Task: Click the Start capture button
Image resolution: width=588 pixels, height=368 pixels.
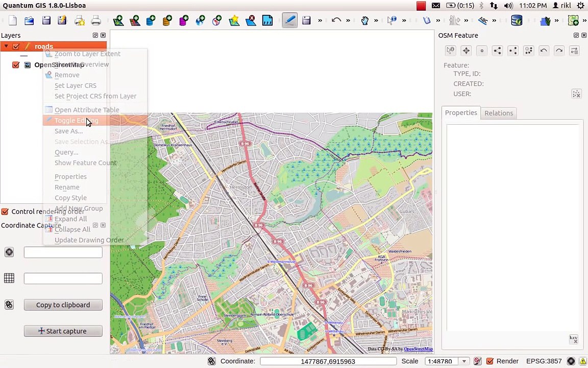Action: click(63, 331)
